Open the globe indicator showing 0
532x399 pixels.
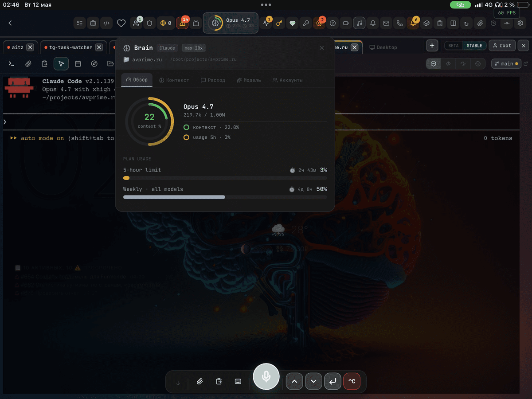[x=166, y=23]
